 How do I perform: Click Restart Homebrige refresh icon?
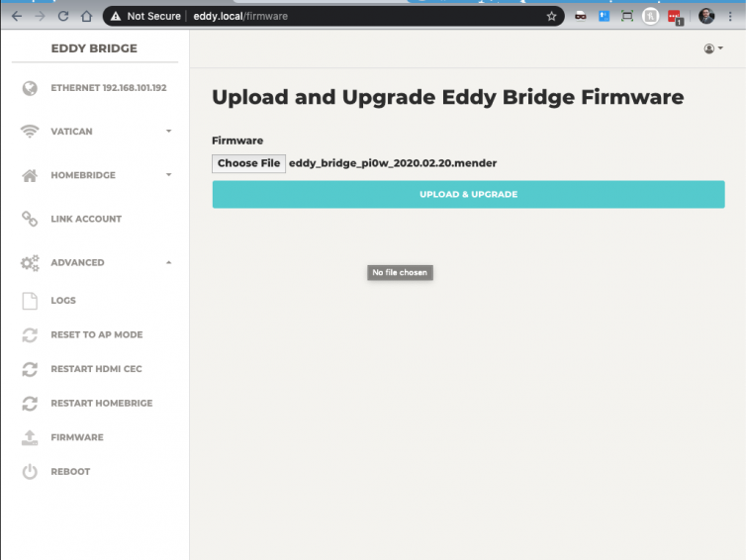point(30,404)
